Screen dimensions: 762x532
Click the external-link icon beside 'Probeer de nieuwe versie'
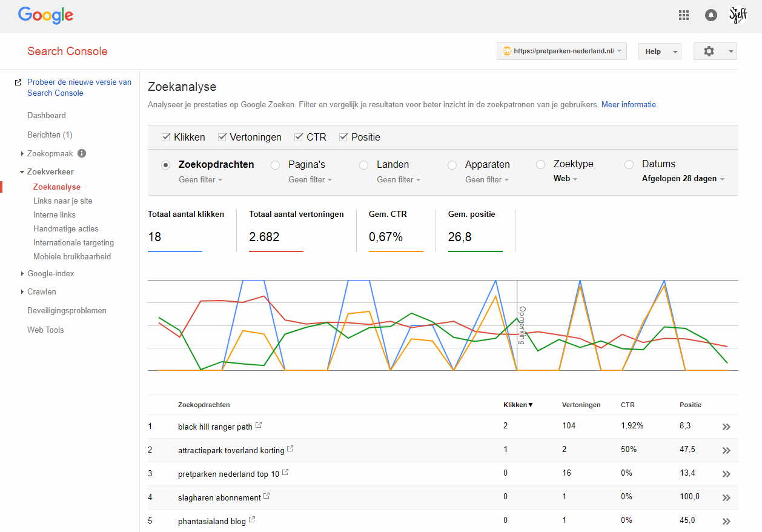click(18, 82)
